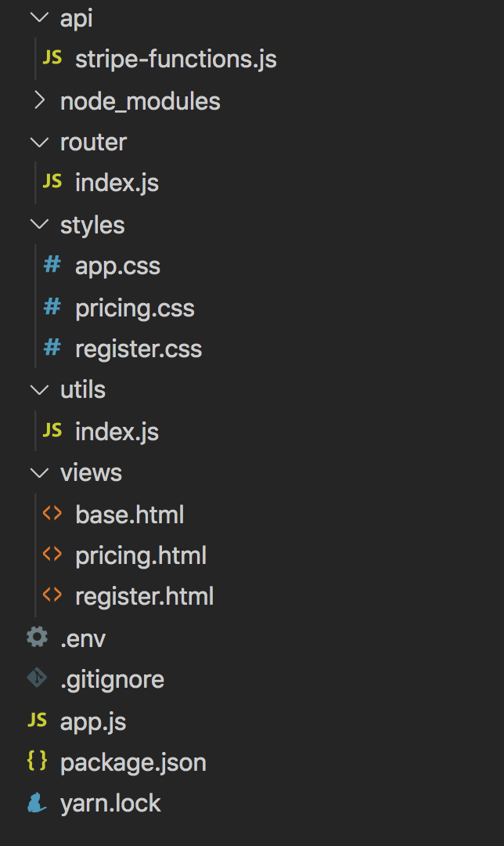Open register.html in the views folder
The width and height of the screenshot is (504, 846).
(x=144, y=597)
